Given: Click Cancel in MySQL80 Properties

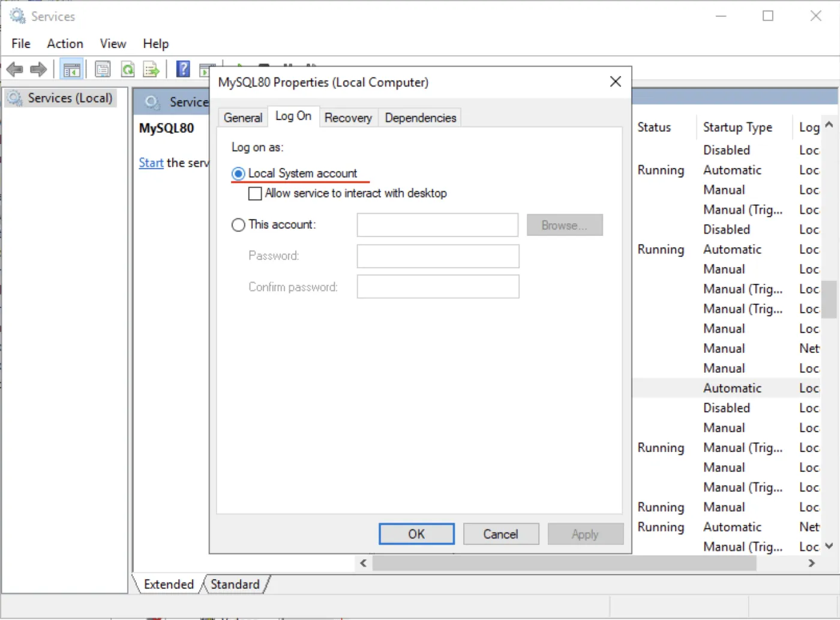Looking at the screenshot, I should tap(500, 534).
